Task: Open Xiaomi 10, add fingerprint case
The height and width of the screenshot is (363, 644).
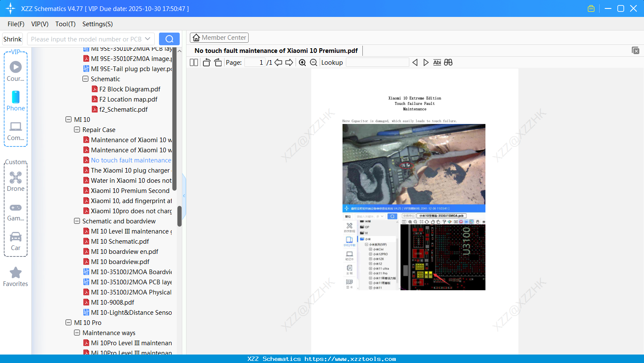Action: point(127,201)
